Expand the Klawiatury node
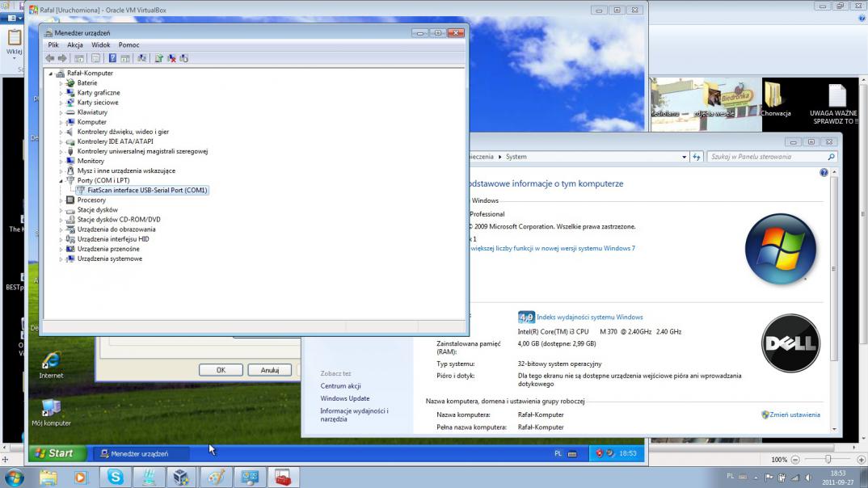The height and width of the screenshot is (488, 868). click(61, 112)
